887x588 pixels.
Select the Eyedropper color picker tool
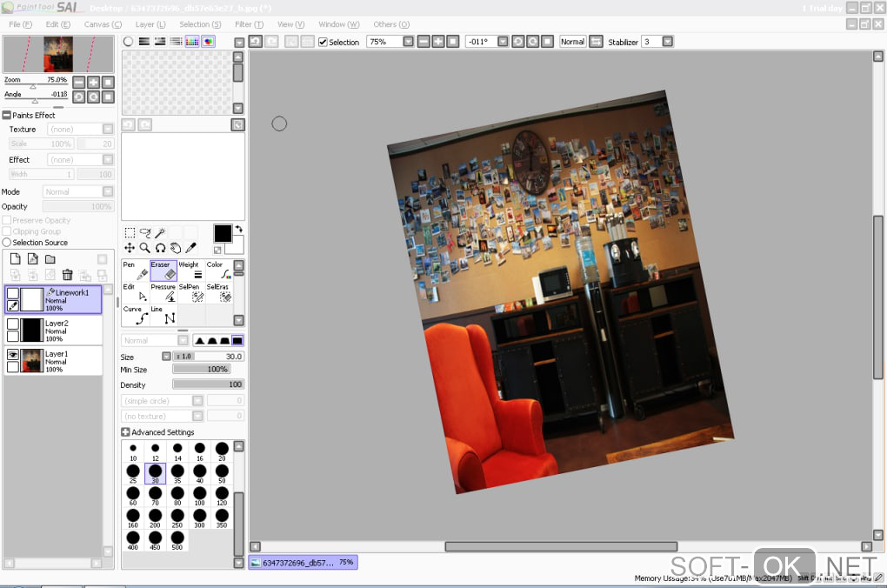(x=191, y=248)
